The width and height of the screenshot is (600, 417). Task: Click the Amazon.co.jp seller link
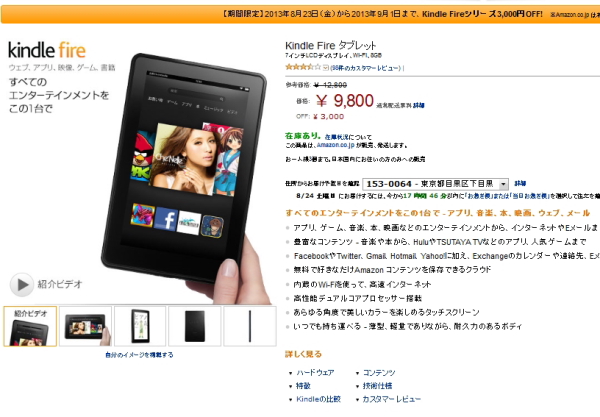click(x=336, y=145)
